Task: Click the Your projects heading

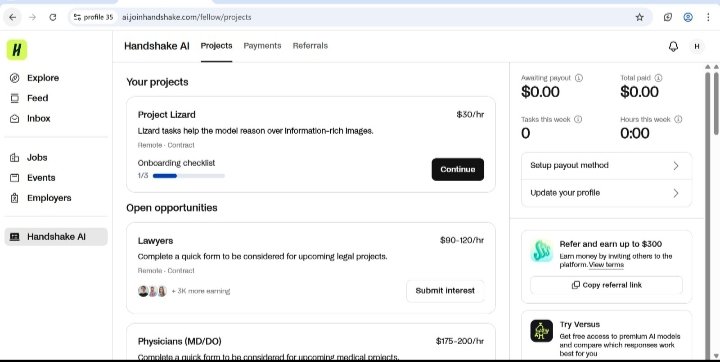Action: [158, 82]
